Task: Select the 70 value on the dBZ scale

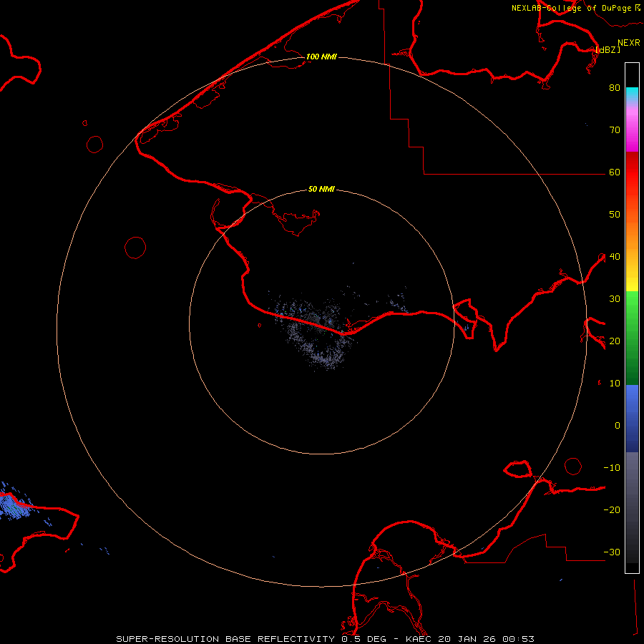Action: (615, 130)
